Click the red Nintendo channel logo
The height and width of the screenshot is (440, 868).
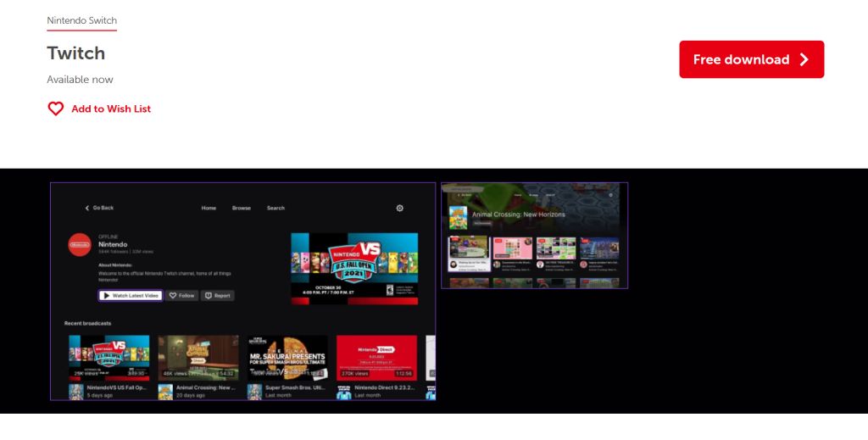click(x=80, y=244)
